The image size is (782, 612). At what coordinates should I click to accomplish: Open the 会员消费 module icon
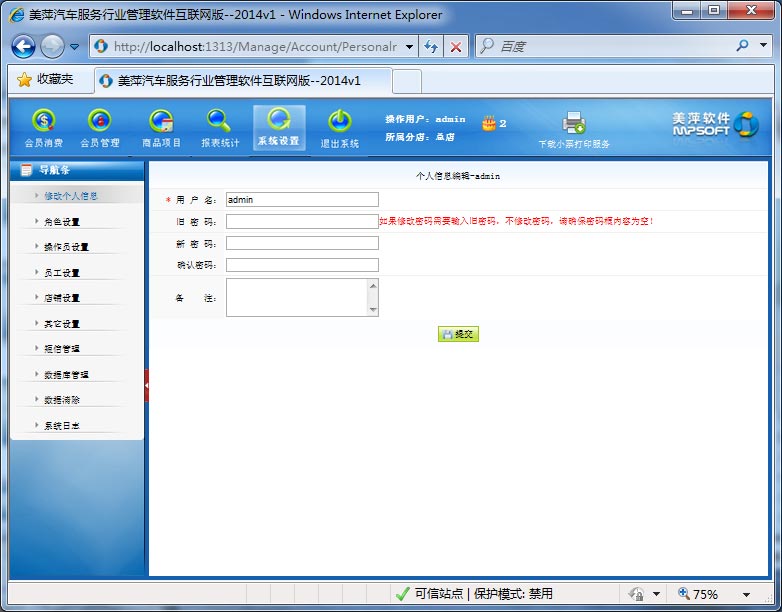coord(43,121)
